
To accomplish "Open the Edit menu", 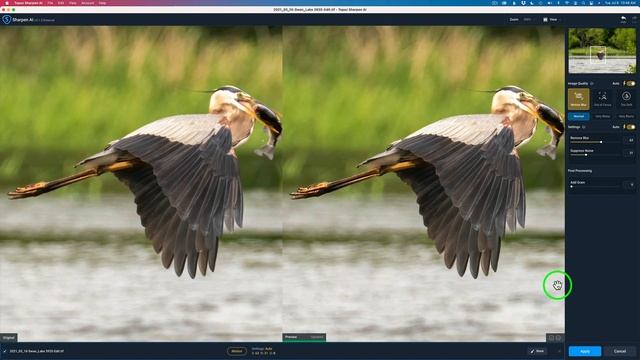I will pyautogui.click(x=61, y=3).
